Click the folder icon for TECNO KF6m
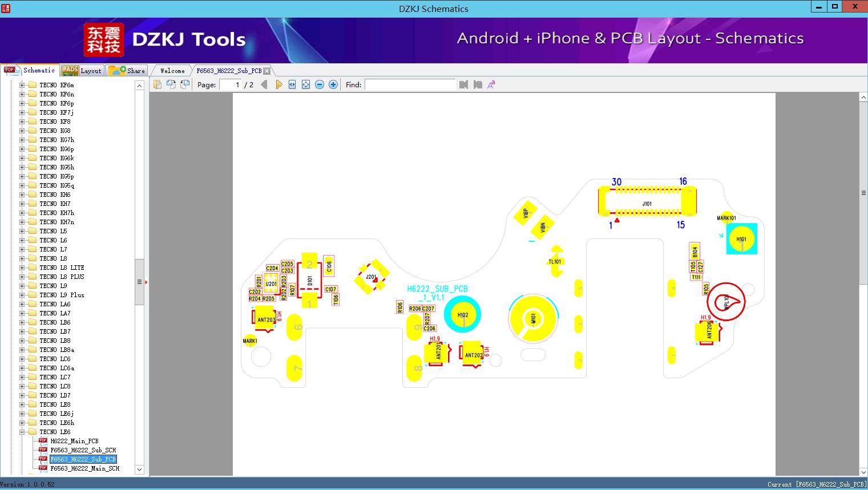Viewport: 868px width, 490px height. click(33, 85)
